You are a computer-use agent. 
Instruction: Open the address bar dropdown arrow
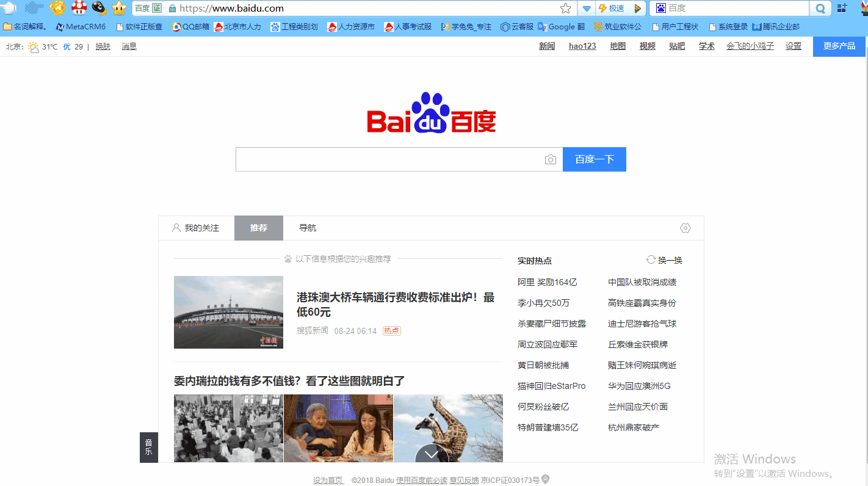click(x=586, y=9)
